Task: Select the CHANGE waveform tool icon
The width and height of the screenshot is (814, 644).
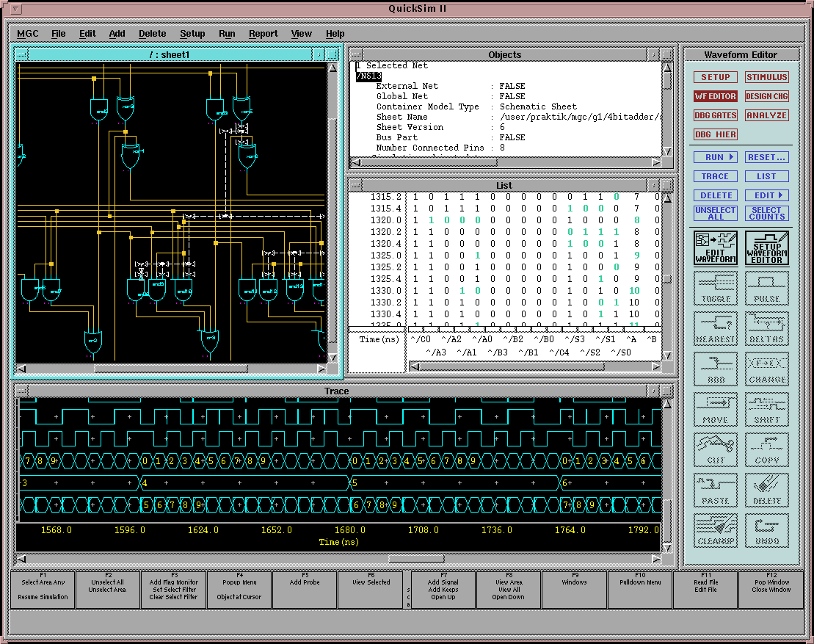Action: coord(767,369)
